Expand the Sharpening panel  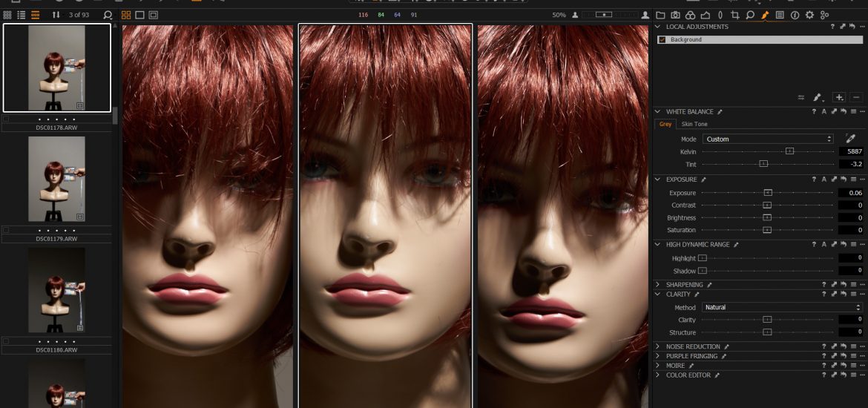(657, 285)
